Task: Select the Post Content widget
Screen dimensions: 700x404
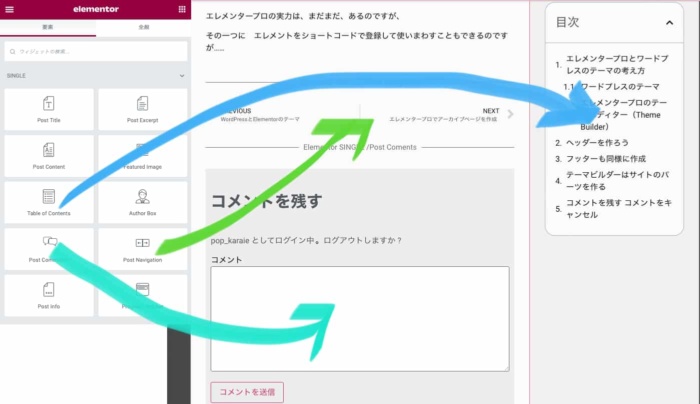Action: 49,156
